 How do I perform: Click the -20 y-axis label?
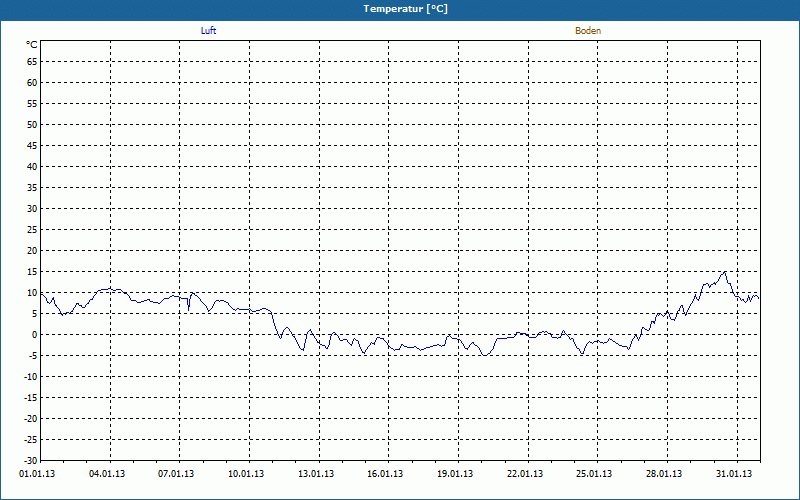(31, 418)
